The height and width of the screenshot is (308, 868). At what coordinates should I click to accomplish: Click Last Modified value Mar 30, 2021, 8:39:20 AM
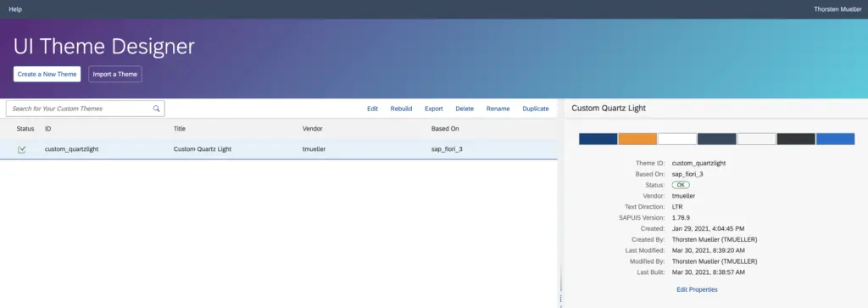[709, 250]
